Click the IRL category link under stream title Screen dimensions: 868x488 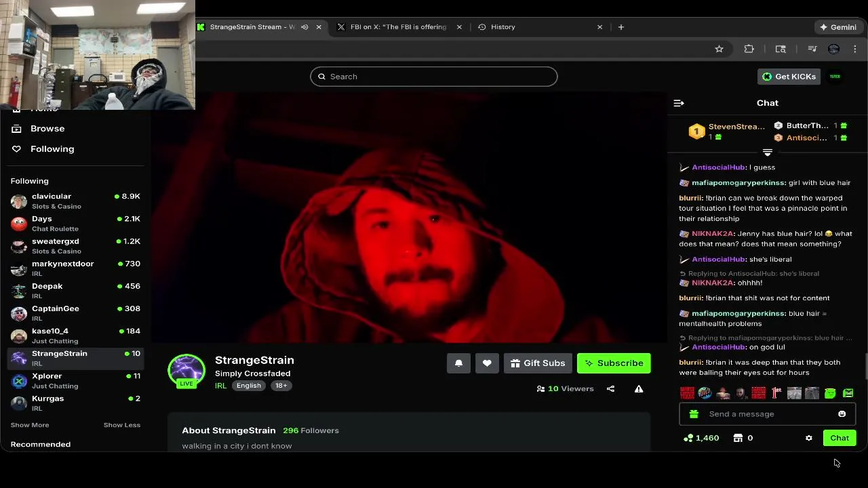click(220, 386)
